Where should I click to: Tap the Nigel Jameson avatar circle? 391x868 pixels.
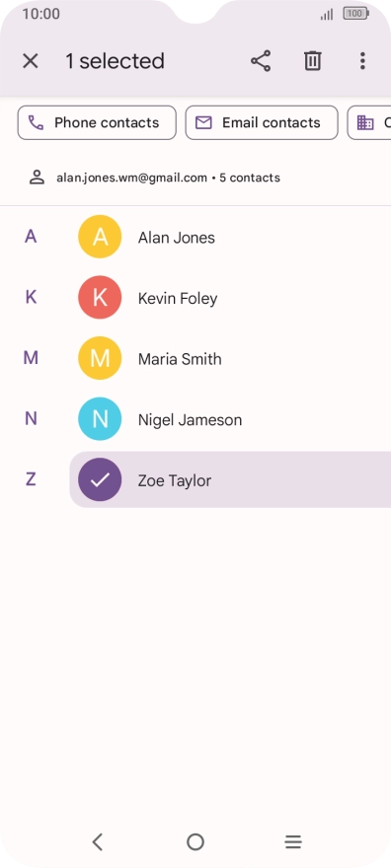pyautogui.click(x=100, y=419)
